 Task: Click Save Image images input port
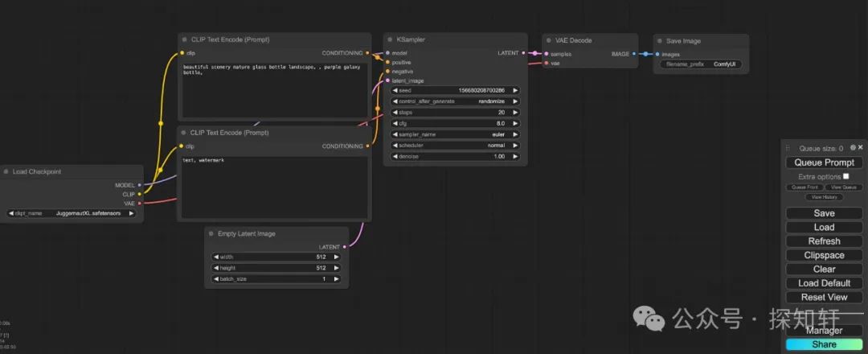(x=657, y=54)
